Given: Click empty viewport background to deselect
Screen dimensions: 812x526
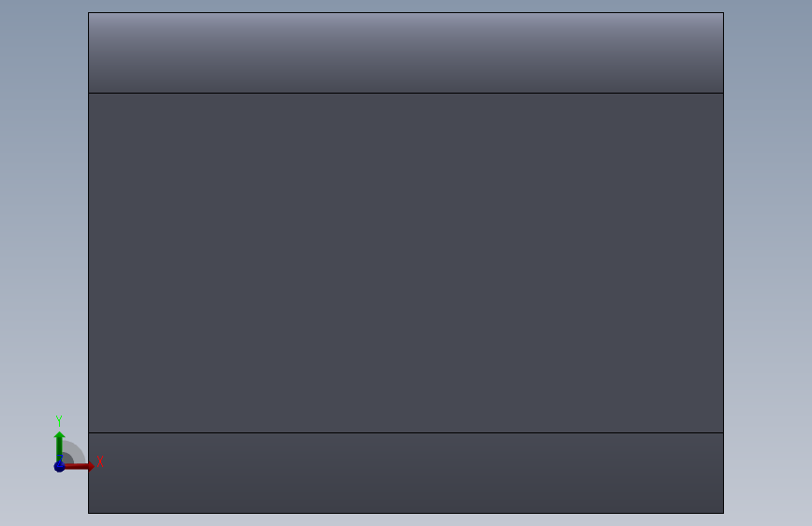Looking at the screenshot, I should point(766,259).
